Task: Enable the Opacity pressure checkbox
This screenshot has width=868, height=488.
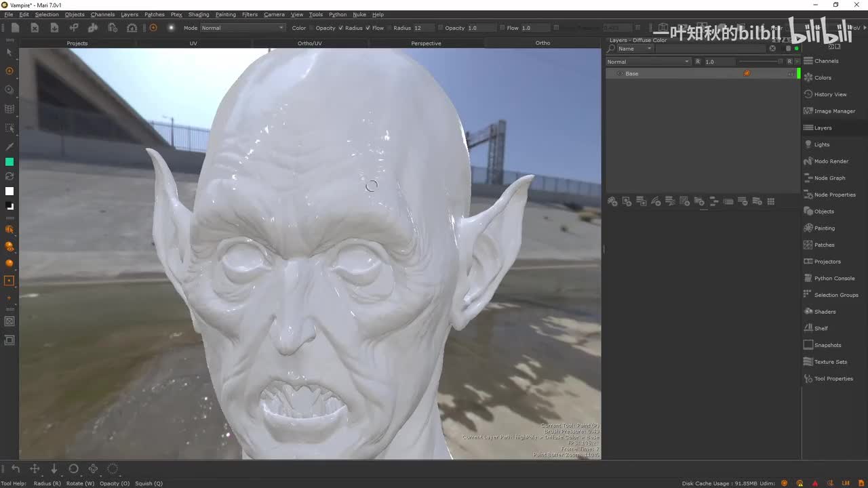Action: 311,28
